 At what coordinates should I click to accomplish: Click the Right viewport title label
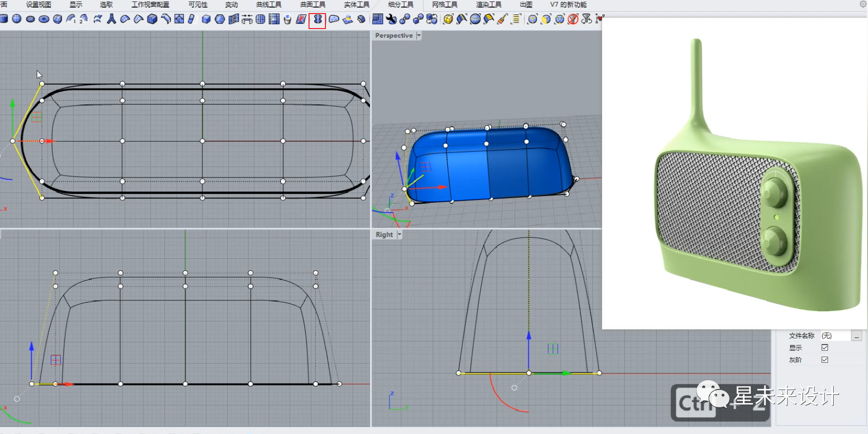[384, 235]
